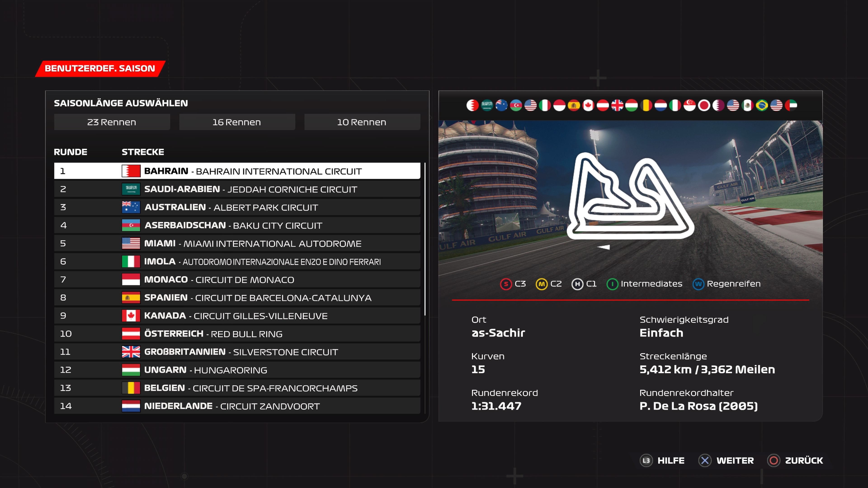Click the green Intermediates tyre icon
The height and width of the screenshot is (488, 868).
click(612, 284)
